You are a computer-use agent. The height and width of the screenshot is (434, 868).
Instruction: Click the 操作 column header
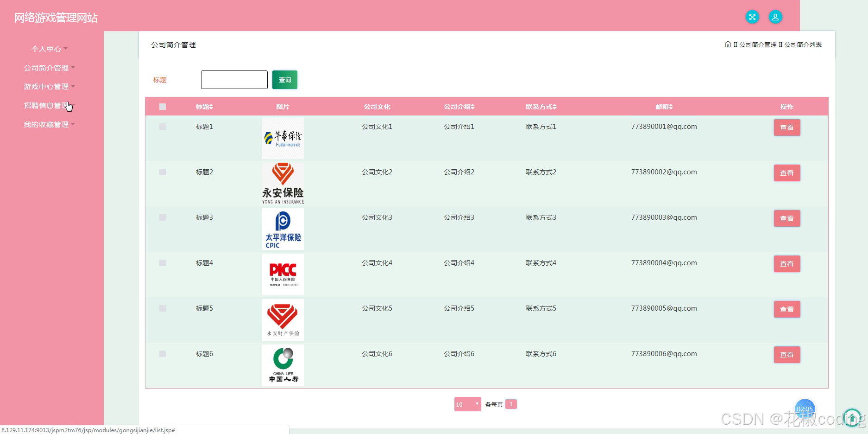tap(786, 107)
